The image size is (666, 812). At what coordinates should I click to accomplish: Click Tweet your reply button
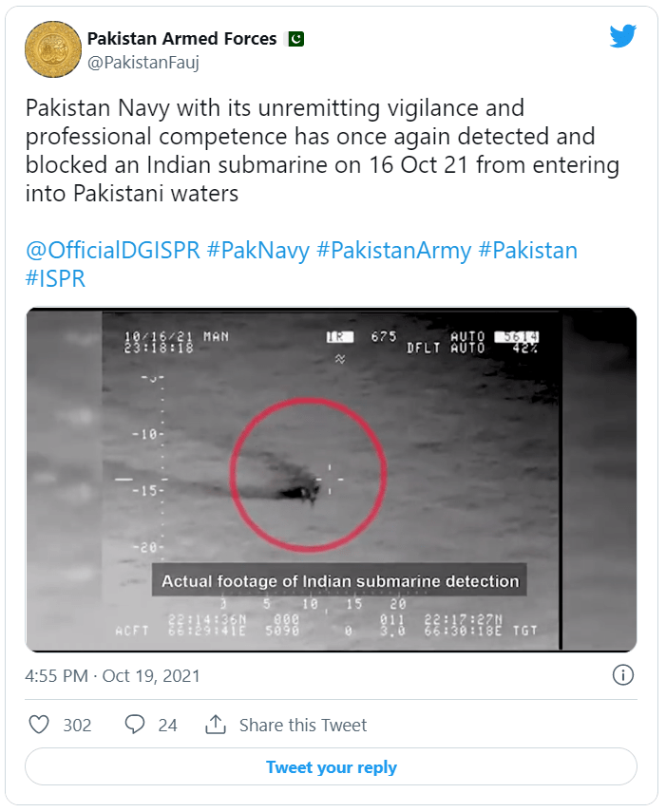tap(331, 767)
